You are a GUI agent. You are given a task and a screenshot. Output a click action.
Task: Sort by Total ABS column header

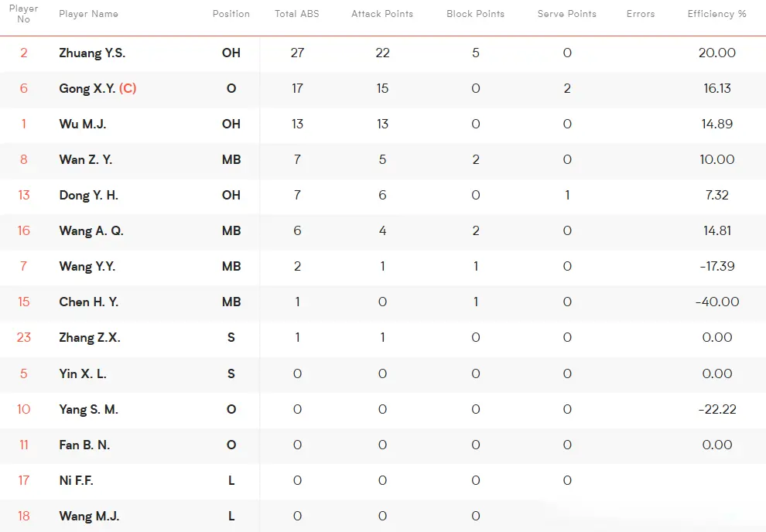point(296,14)
